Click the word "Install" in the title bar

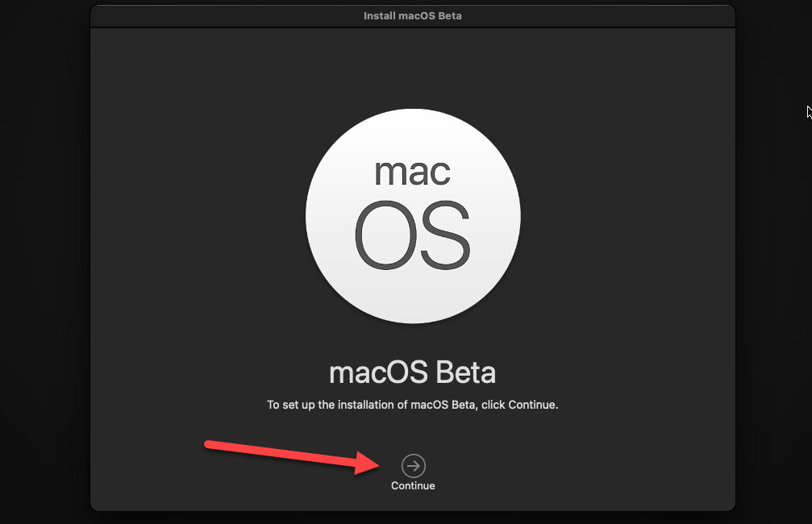tap(380, 15)
